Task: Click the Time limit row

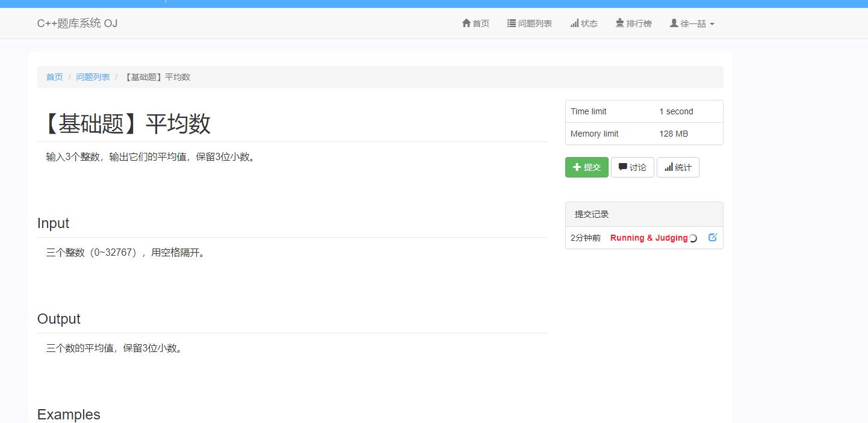Action: click(x=644, y=111)
